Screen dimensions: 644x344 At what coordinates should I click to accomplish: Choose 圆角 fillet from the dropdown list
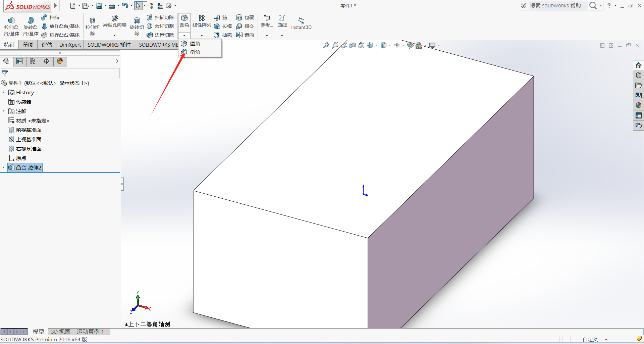click(x=195, y=44)
